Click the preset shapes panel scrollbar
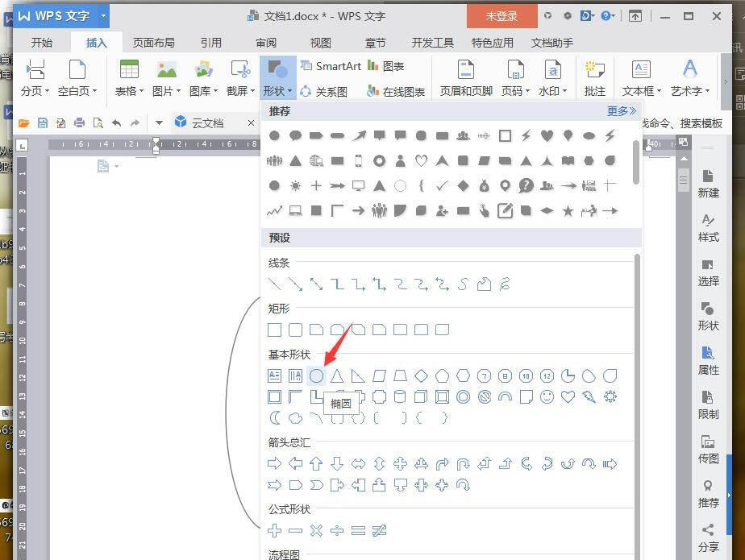The image size is (745, 560). tap(637, 407)
